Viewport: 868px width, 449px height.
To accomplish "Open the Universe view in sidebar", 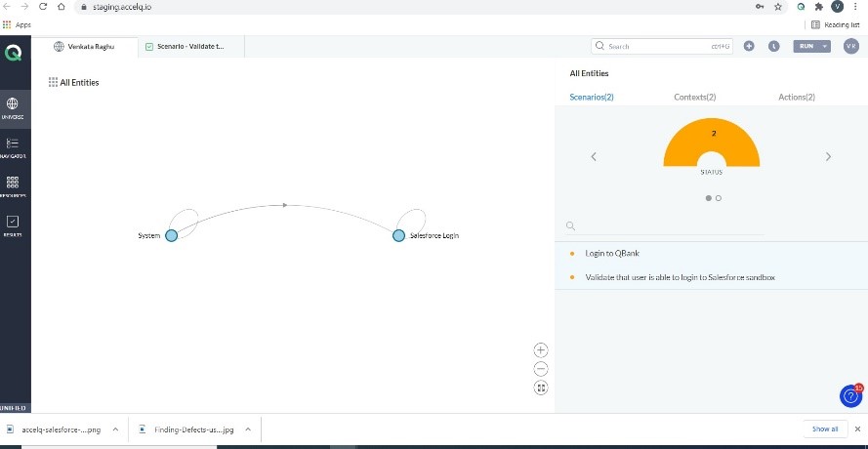I will click(13, 105).
